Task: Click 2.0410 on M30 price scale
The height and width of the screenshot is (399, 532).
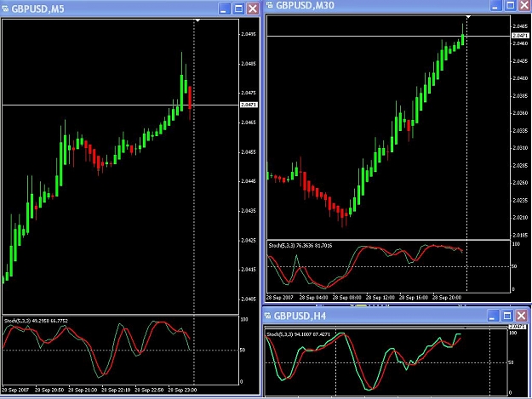Action: (520, 78)
